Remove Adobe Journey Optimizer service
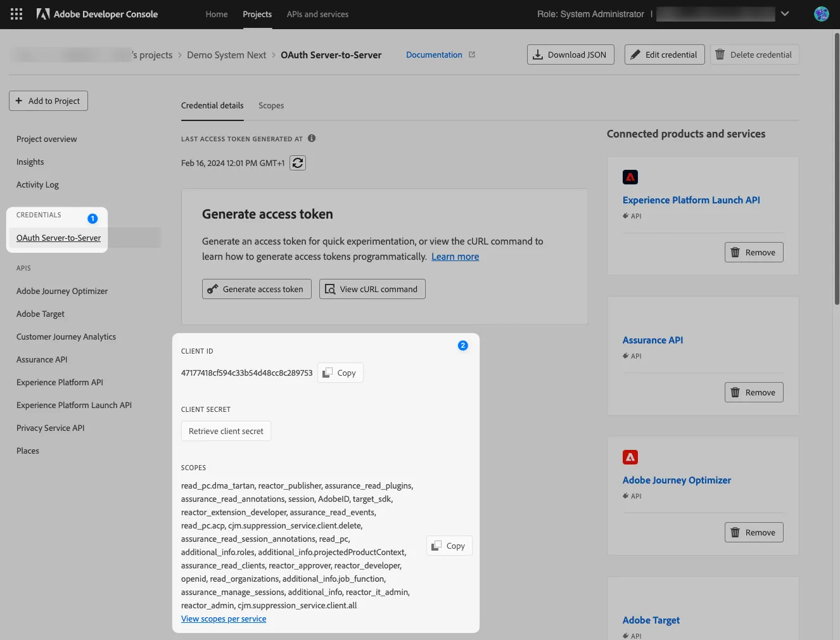Screen dimensions: 840x640 pyautogui.click(x=754, y=532)
